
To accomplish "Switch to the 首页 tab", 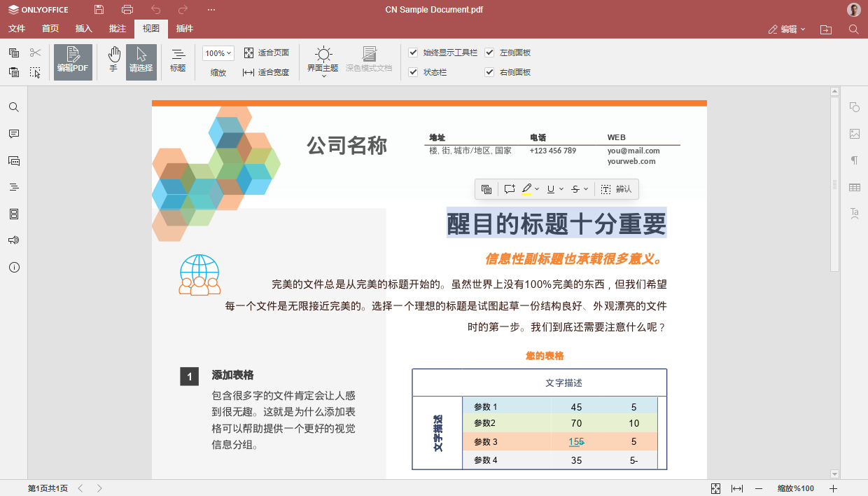I will (x=50, y=29).
